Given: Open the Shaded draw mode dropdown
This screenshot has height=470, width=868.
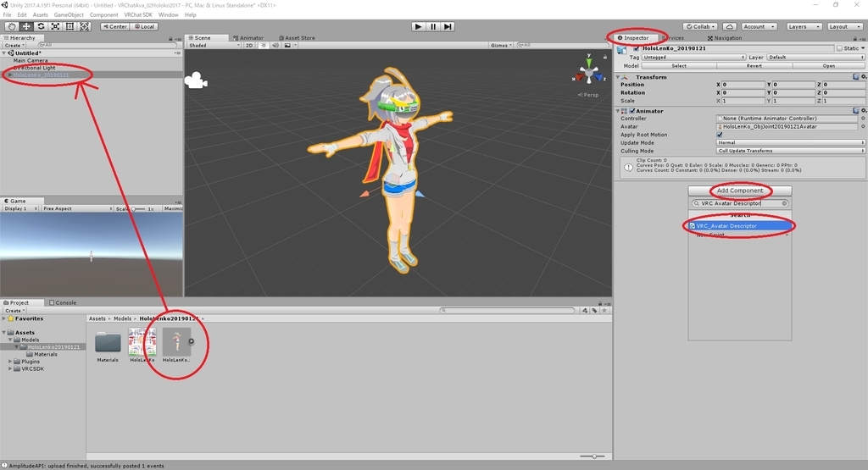Looking at the screenshot, I should pyautogui.click(x=214, y=46).
